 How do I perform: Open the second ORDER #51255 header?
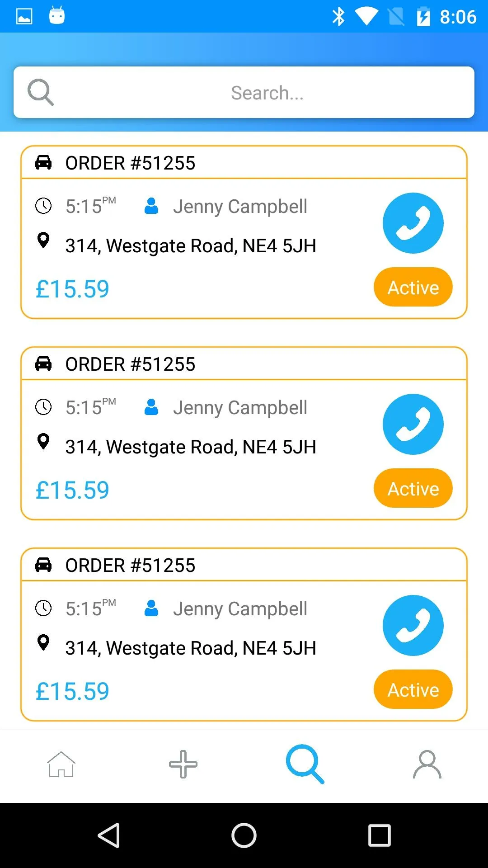[130, 364]
